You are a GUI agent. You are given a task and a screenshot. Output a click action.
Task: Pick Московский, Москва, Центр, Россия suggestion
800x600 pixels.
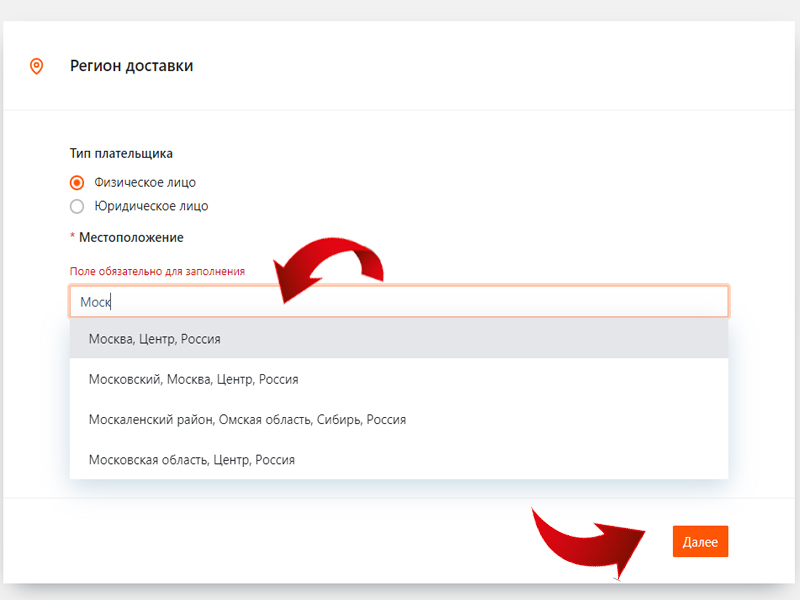[193, 380]
